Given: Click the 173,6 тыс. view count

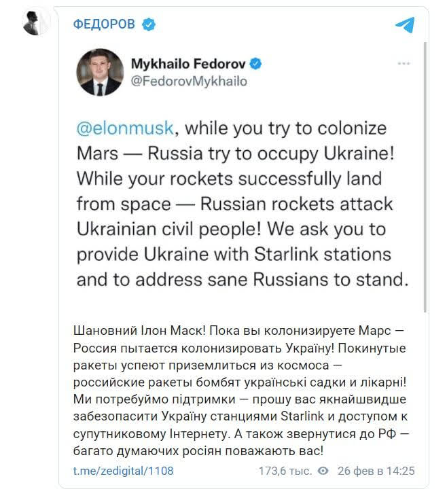Looking at the screenshot, I should coord(285,470).
